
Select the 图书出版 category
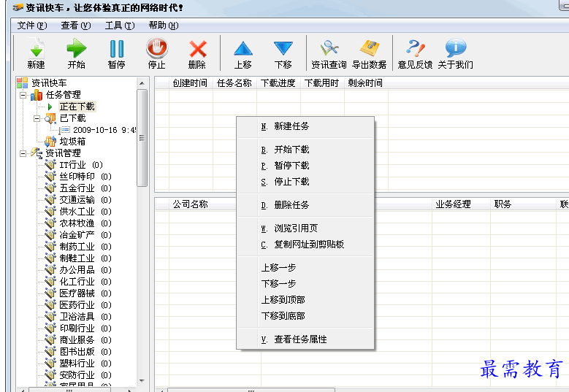[85, 352]
